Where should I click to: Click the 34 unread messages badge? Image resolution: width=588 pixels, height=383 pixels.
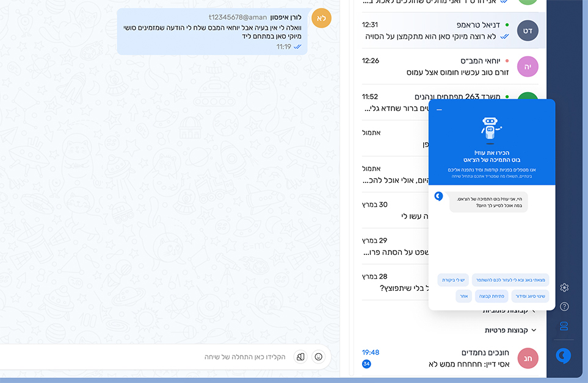click(x=366, y=364)
